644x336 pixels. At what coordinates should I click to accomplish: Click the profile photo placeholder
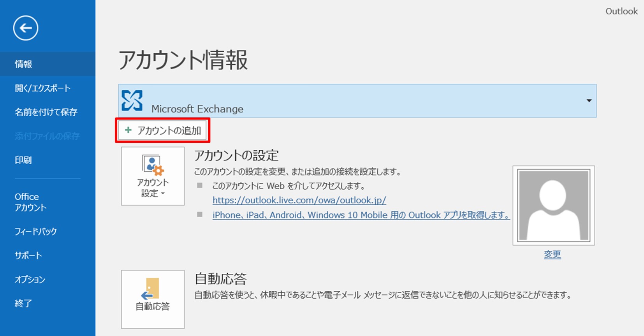(553, 205)
